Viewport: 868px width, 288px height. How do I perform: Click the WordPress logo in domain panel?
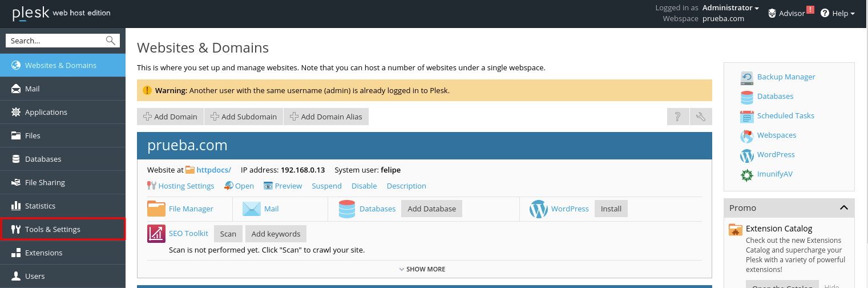click(x=538, y=209)
